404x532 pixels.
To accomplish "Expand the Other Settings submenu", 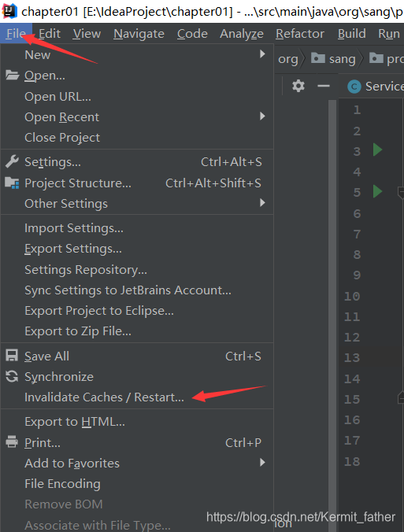I will coord(262,203).
